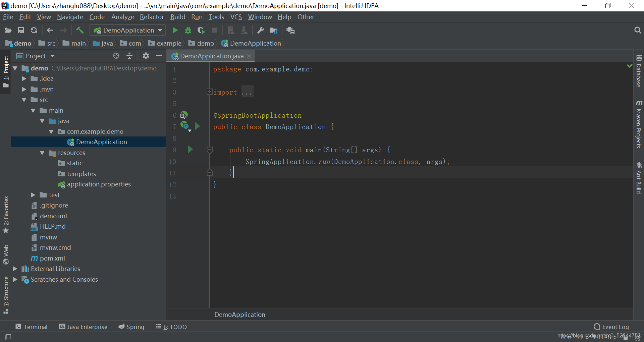Open the Java Enterprise tool window
The image size is (644, 342).
(83, 327)
